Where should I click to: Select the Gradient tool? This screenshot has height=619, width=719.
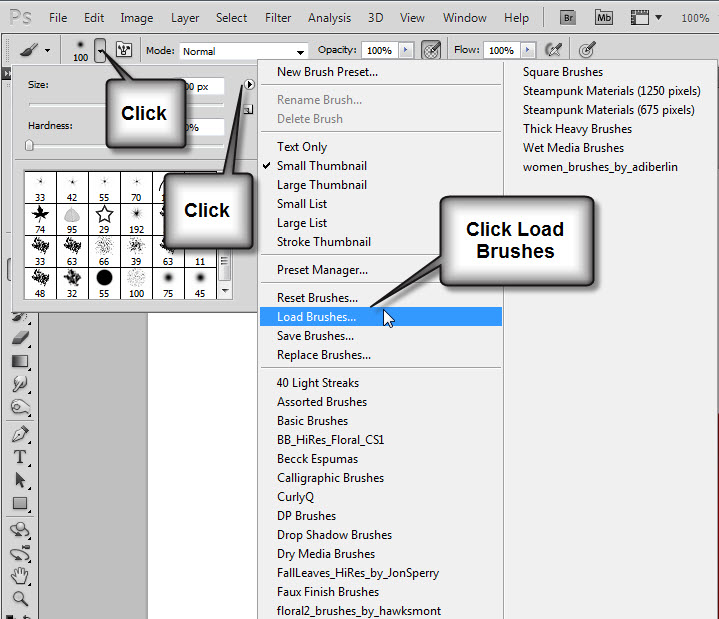coord(20,361)
